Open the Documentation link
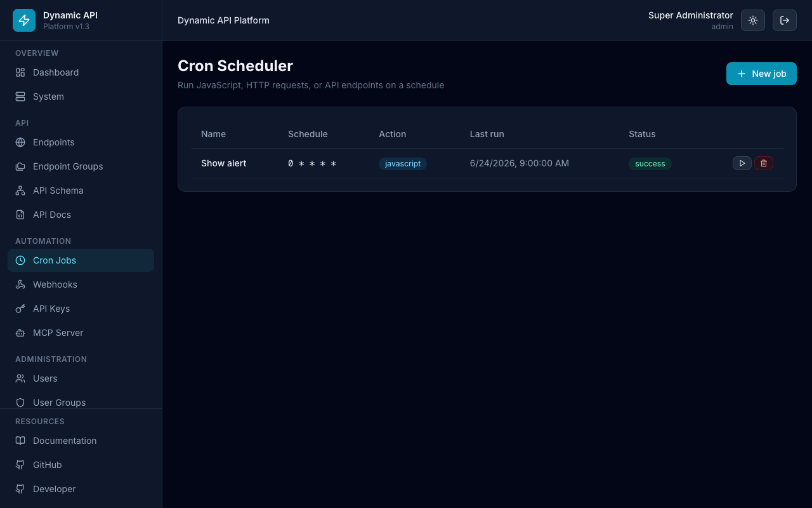Viewport: 812px width, 508px height. 81,441
